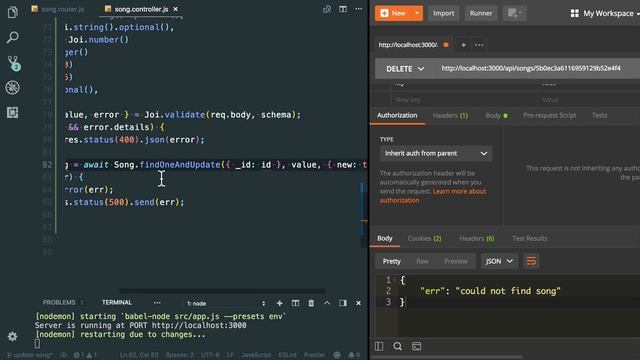Switch to response Headers (6) tab
This screenshot has width=640, height=360.
pos(477,238)
